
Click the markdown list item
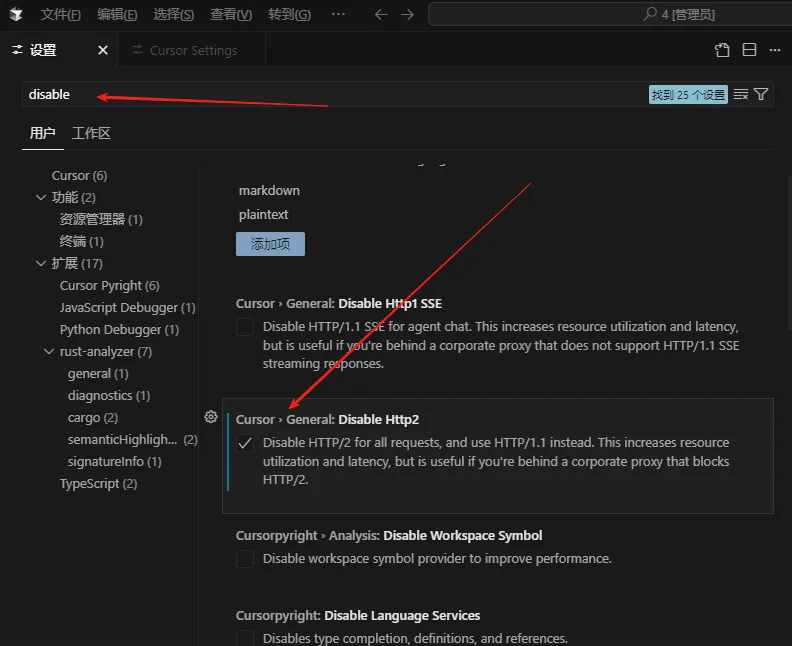click(x=269, y=190)
